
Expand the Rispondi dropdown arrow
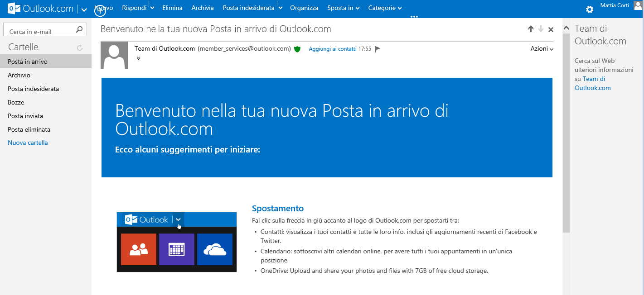(x=152, y=8)
